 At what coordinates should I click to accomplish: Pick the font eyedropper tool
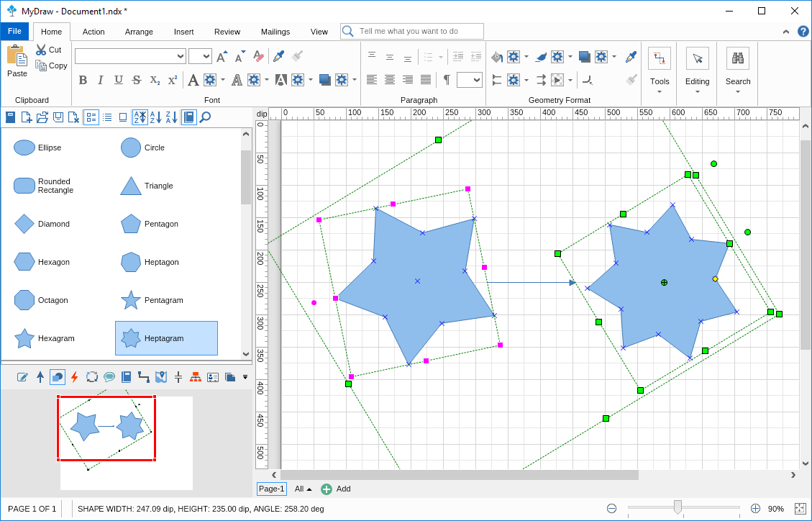(x=278, y=56)
